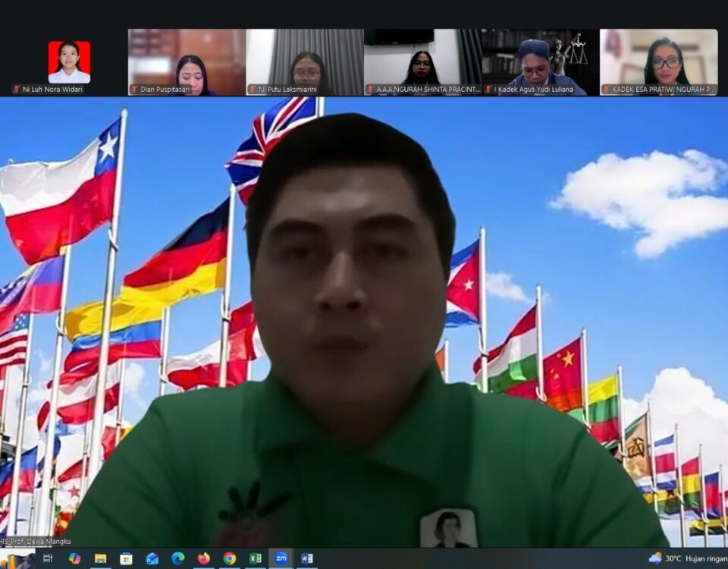The height and width of the screenshot is (569, 728).
Task: Click the Zoom app taskbar icon
Action: pyautogui.click(x=281, y=558)
